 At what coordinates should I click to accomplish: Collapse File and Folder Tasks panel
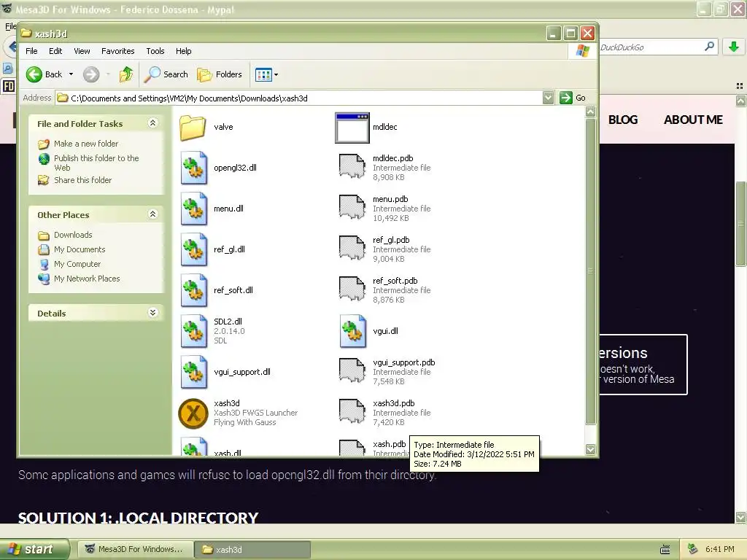coord(152,123)
